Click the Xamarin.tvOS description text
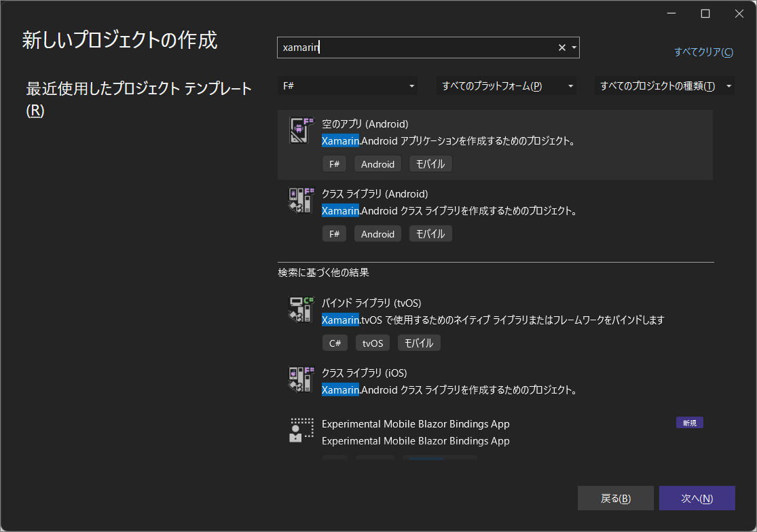Screen dimensions: 757x532 493,320
